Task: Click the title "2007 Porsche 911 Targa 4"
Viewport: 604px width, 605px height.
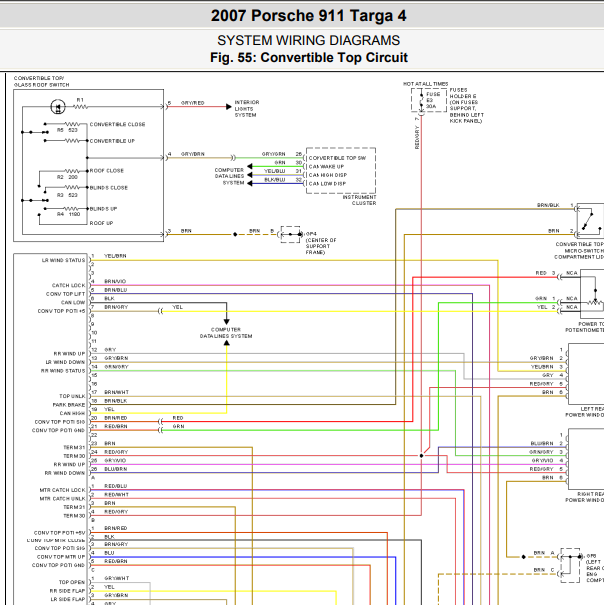Action: click(x=308, y=16)
